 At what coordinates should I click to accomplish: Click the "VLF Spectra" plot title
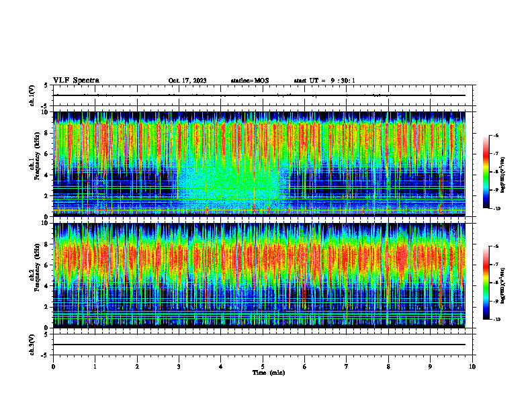pos(76,81)
